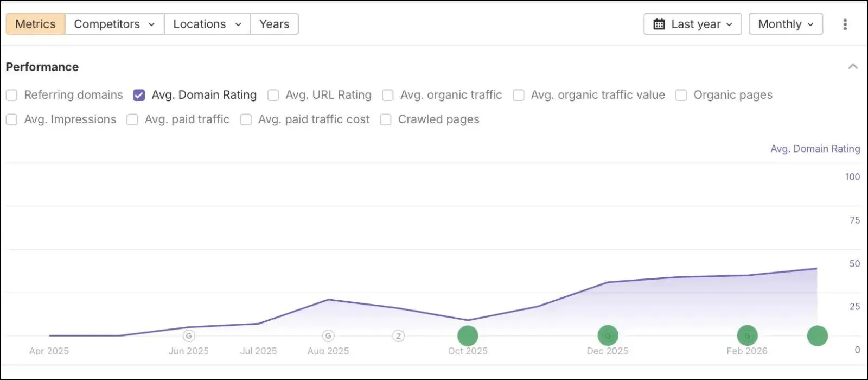The image size is (868, 380).
Task: Click the Avg. Domain Rating axis label
Action: pos(815,149)
